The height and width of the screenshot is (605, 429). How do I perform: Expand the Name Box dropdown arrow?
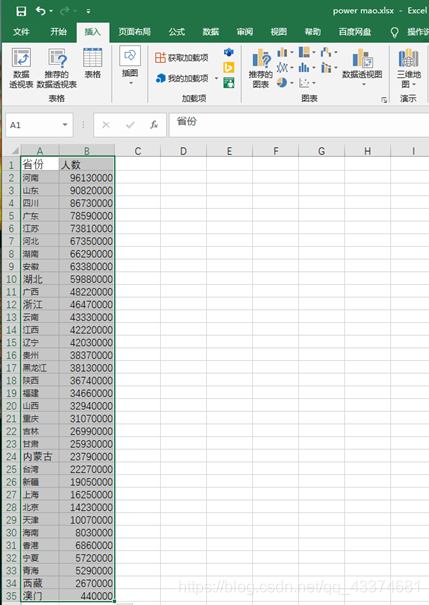[65, 125]
